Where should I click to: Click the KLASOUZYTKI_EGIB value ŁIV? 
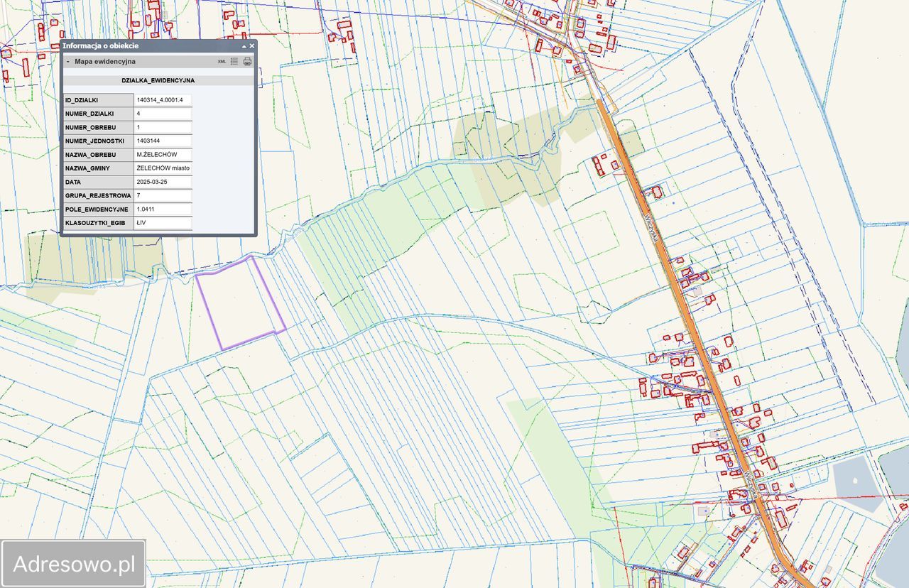(x=163, y=223)
